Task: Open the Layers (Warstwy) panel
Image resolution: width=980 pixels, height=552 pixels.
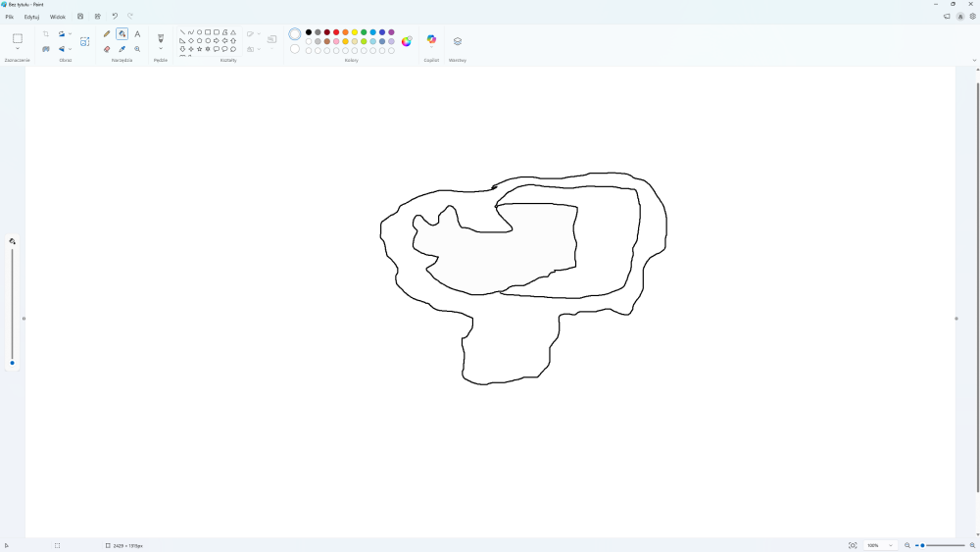Action: 458,41
